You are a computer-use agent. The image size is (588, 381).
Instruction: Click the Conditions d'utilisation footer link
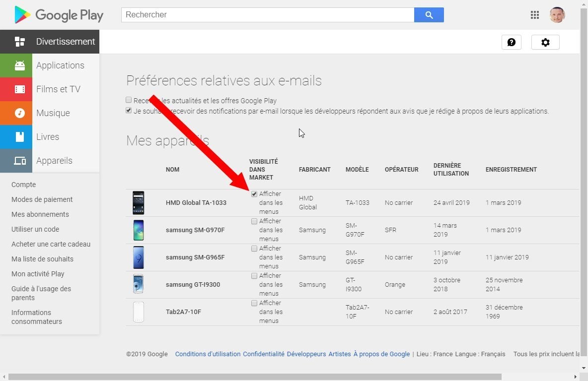(208, 354)
